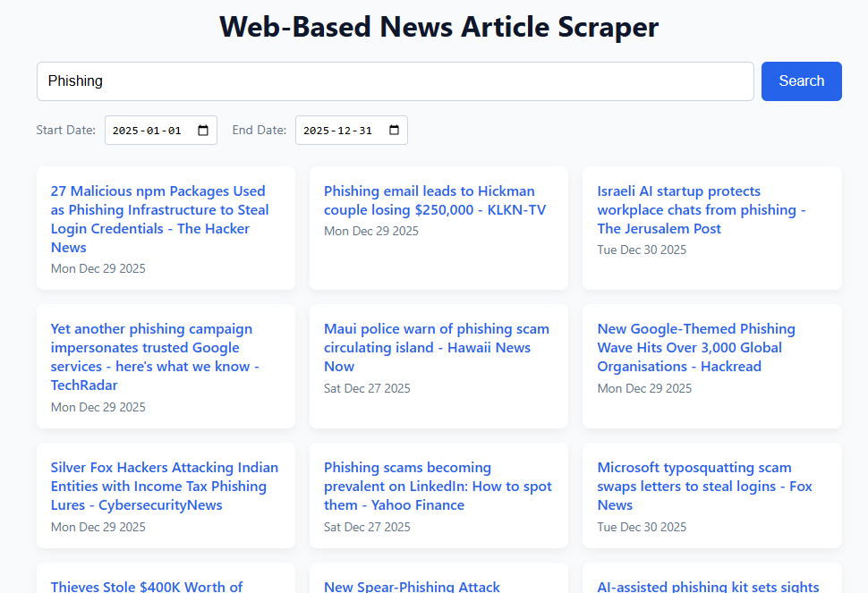Open the Israeli AI startup article
Image resolution: width=868 pixels, height=593 pixels.
point(701,209)
